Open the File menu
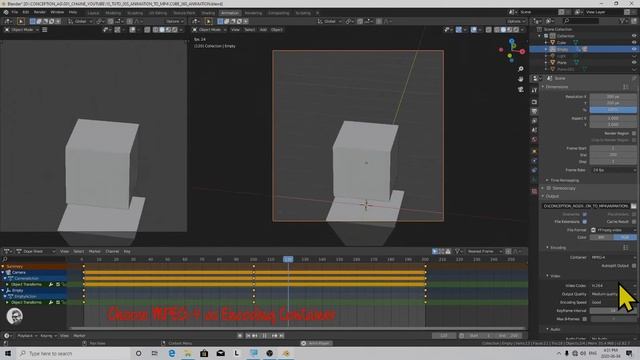The width and height of the screenshot is (640, 360). tap(15, 12)
